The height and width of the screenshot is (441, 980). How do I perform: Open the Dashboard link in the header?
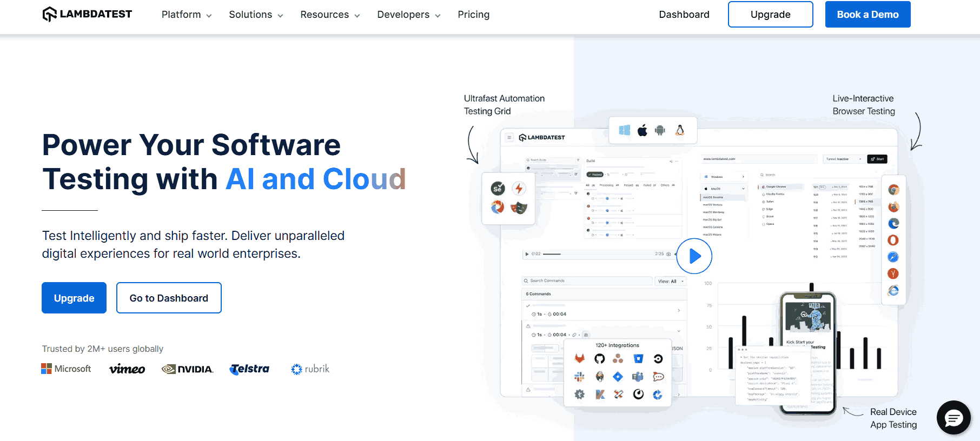coord(684,15)
